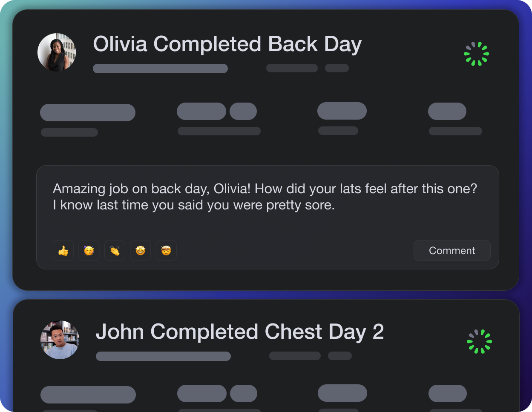Click the first stat placeholder on Olivia's card

coord(88,113)
